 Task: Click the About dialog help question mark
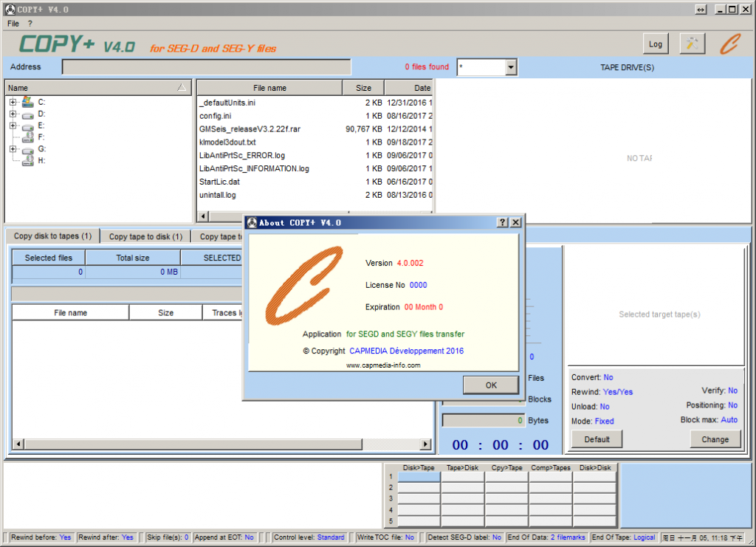tap(502, 222)
